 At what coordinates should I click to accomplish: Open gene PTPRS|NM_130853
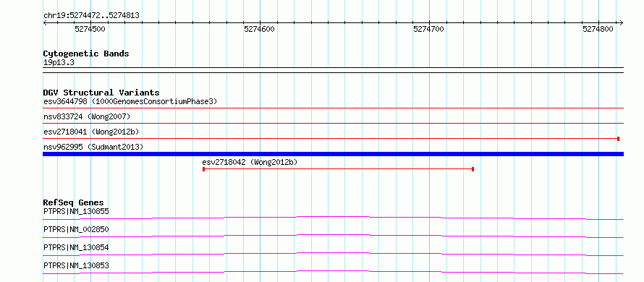tap(76, 265)
